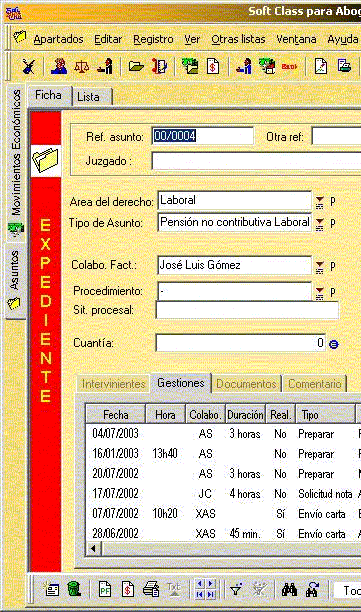Click the grayed remove filter icon
This screenshot has width=361, height=612.
(x=259, y=589)
